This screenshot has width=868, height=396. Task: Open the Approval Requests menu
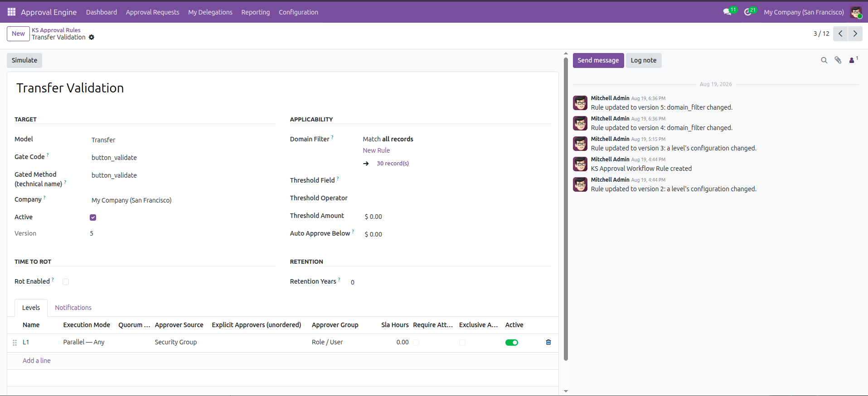[152, 12]
